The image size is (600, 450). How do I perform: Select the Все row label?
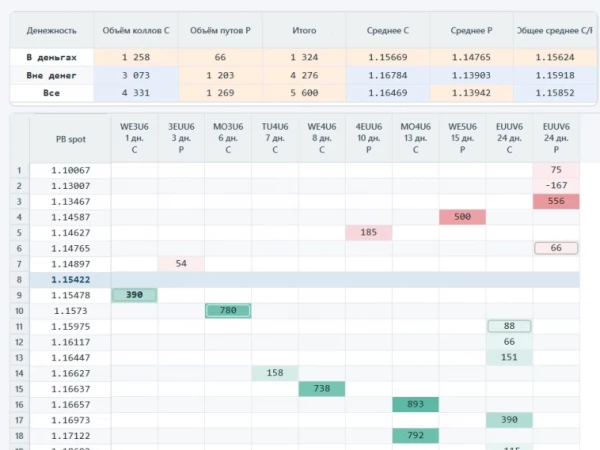[x=52, y=93]
